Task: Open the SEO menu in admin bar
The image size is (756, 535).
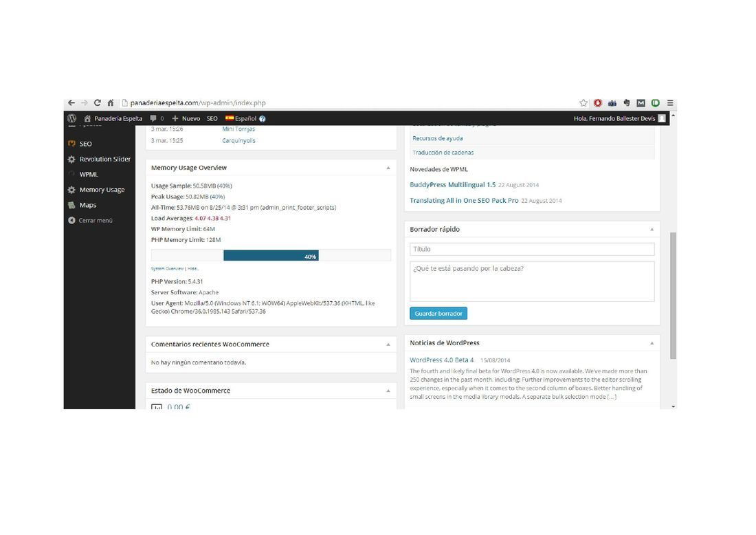Action: [212, 118]
